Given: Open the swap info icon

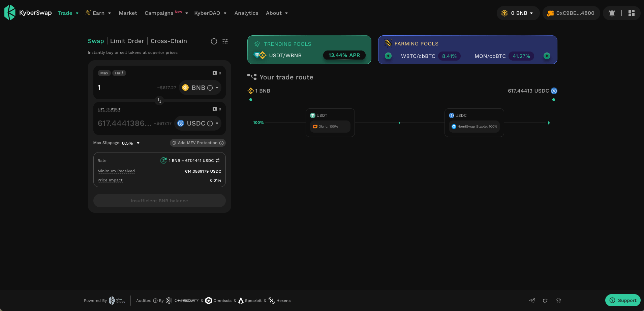Looking at the screenshot, I should tap(214, 41).
